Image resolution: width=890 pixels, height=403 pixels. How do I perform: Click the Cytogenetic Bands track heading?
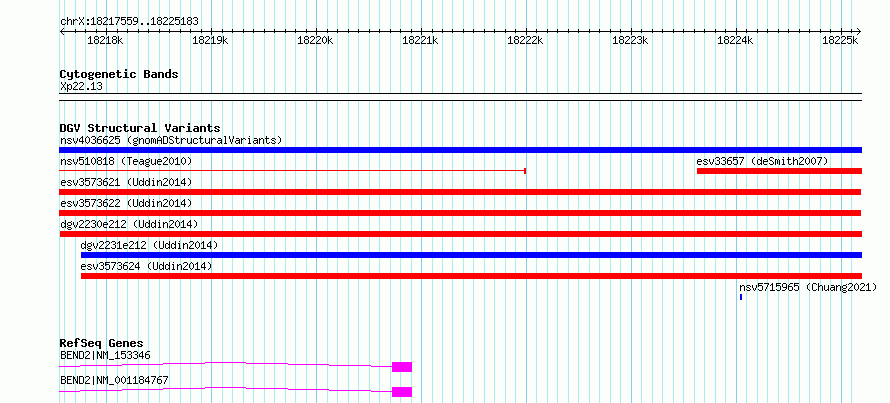[x=119, y=74]
